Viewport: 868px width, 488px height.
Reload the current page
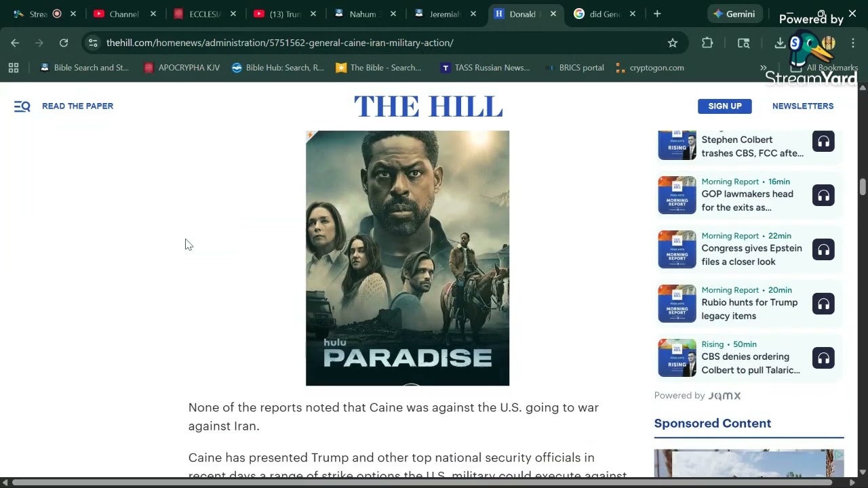click(x=64, y=43)
